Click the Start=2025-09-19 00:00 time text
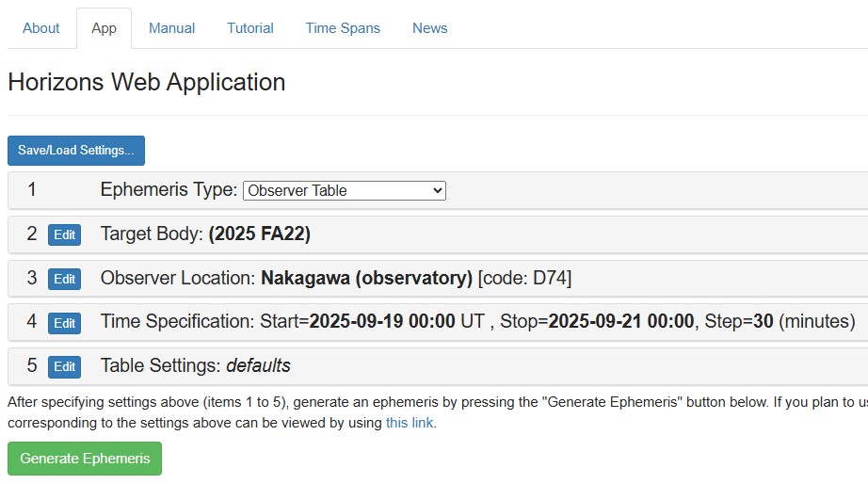 coord(381,322)
